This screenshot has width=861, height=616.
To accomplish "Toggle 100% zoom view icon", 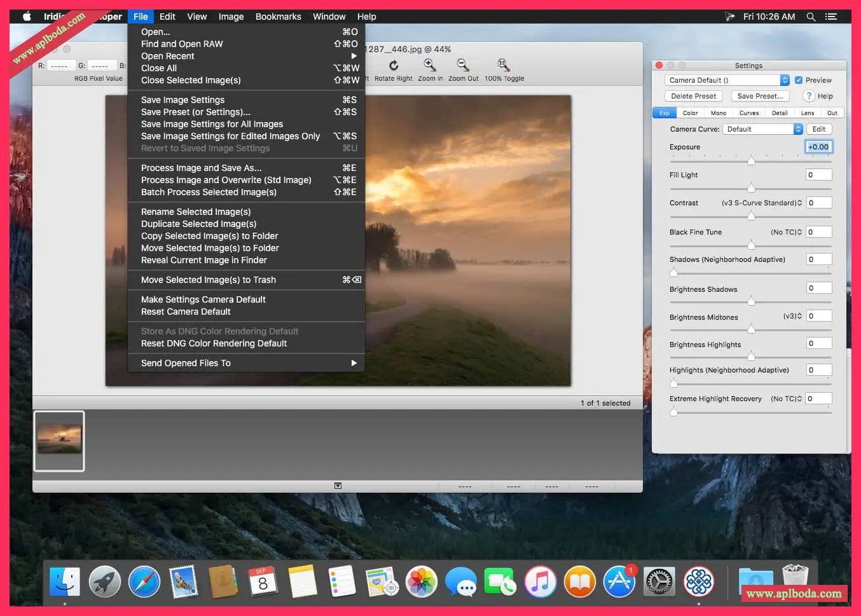I will coord(504,65).
